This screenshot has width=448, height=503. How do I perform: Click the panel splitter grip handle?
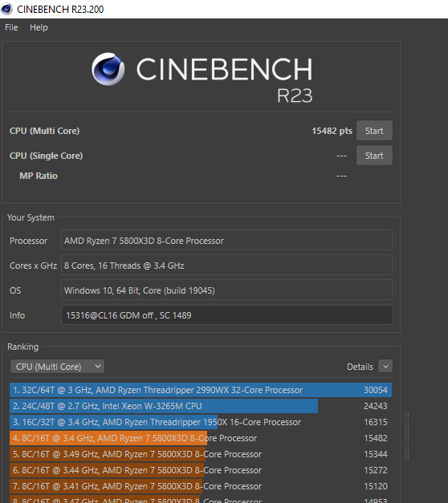pyautogui.click(x=407, y=436)
